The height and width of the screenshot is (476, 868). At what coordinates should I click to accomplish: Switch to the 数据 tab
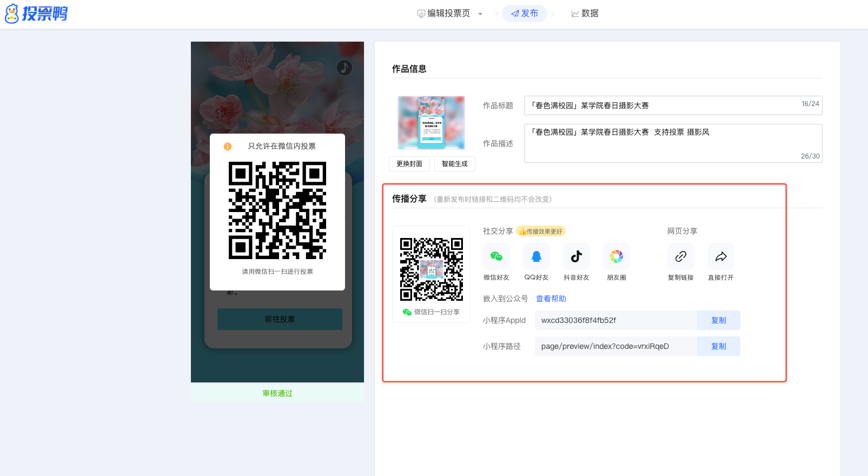[585, 14]
